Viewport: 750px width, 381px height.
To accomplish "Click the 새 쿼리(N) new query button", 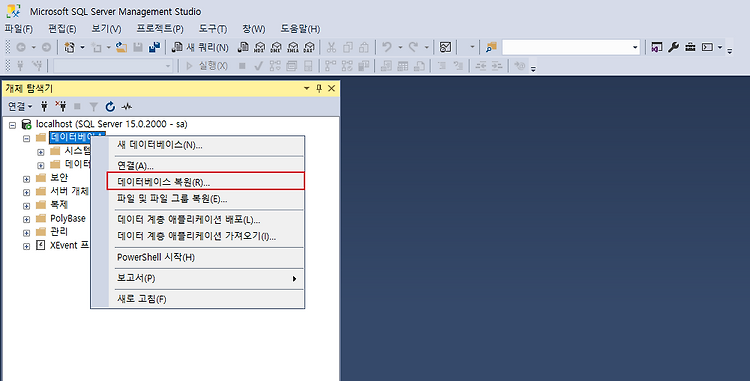I will point(200,47).
